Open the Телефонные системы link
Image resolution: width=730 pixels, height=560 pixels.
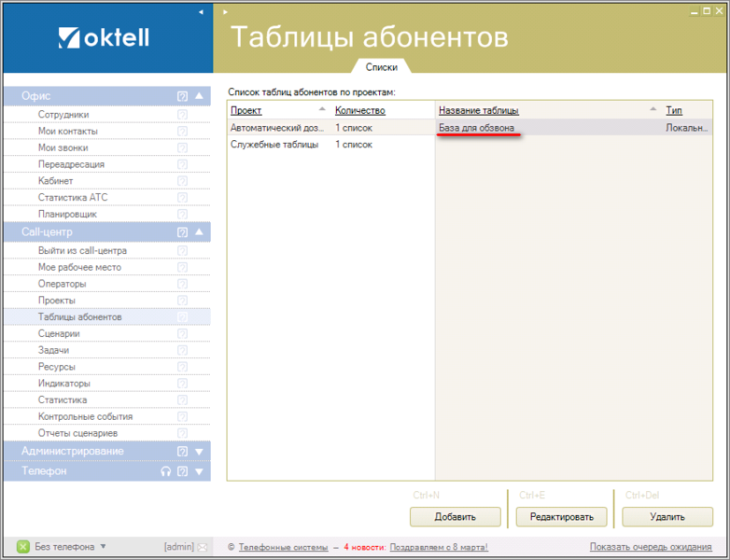[283, 548]
